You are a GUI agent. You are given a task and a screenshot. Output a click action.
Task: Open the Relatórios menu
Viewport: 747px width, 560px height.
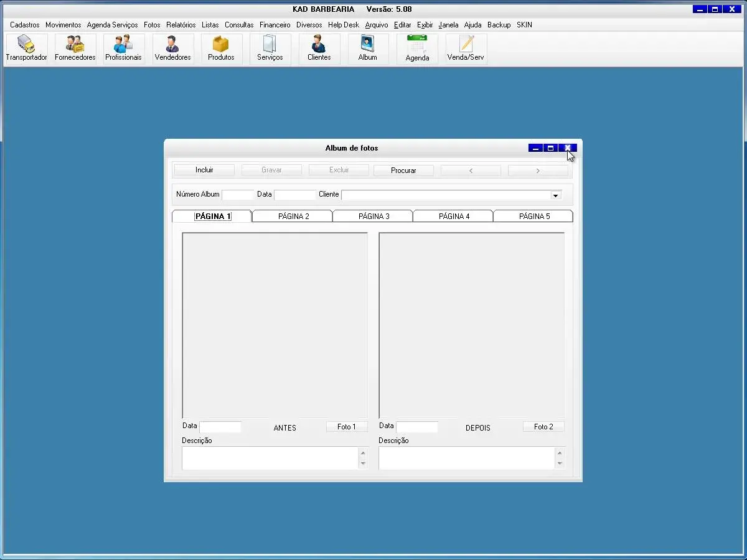pyautogui.click(x=181, y=25)
